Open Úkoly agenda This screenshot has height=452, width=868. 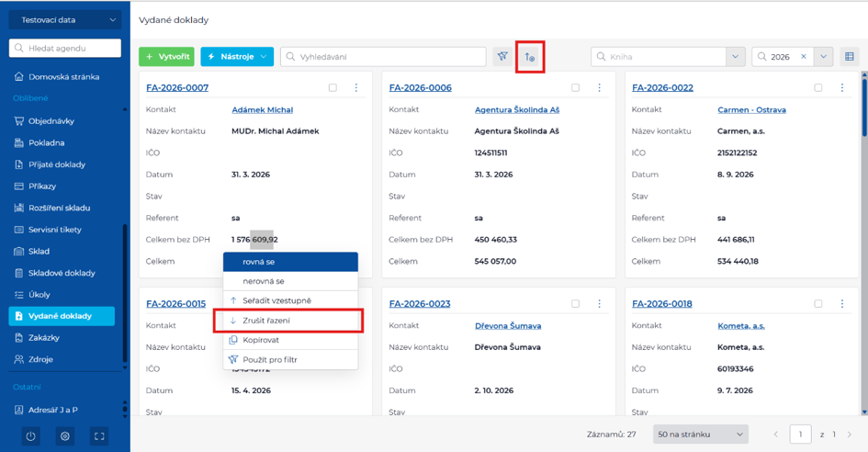click(33, 295)
